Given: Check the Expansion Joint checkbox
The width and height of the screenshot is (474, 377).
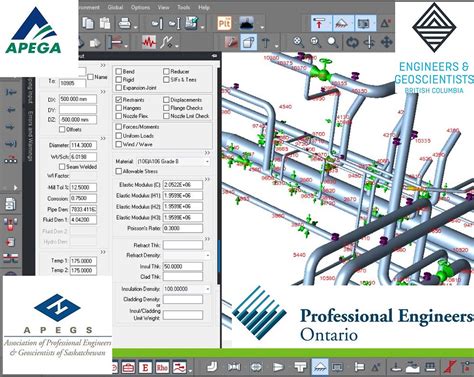Looking at the screenshot, I should click(118, 87).
